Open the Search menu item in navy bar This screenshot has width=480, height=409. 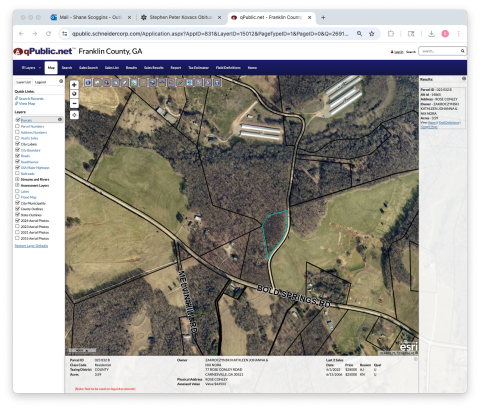pyautogui.click(x=67, y=68)
